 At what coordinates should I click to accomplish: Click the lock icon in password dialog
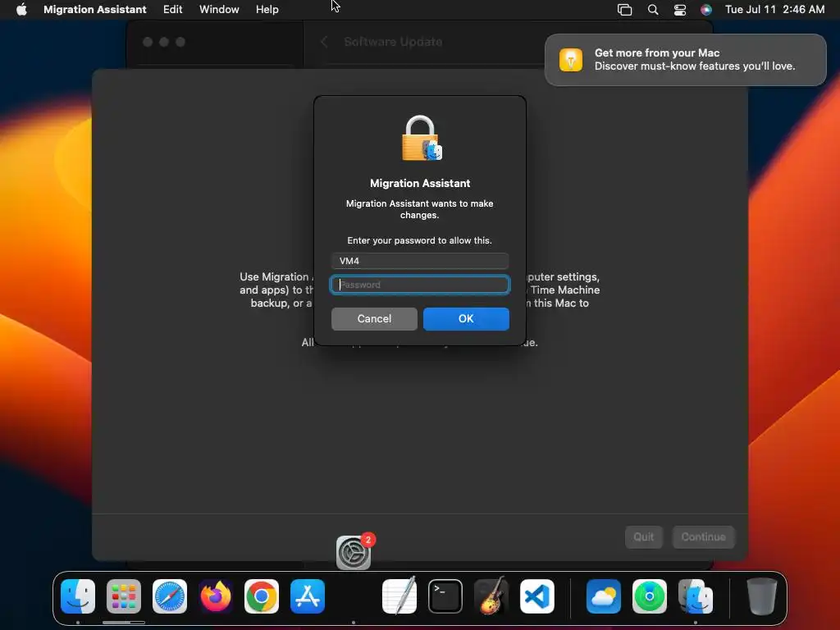pyautogui.click(x=421, y=138)
